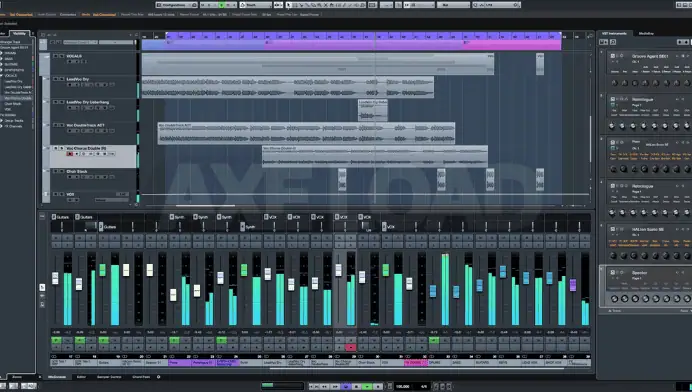Select the LEAD VOX mixer channel name
The image size is (692, 392).
point(534,363)
